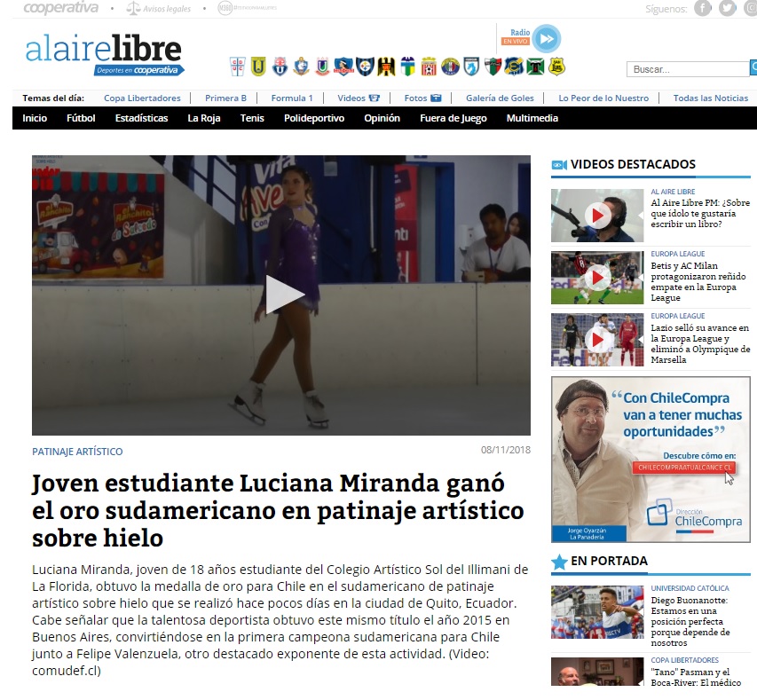This screenshot has height=700, width=757.
Task: Open the Twitter social icon
Action: (728, 9)
